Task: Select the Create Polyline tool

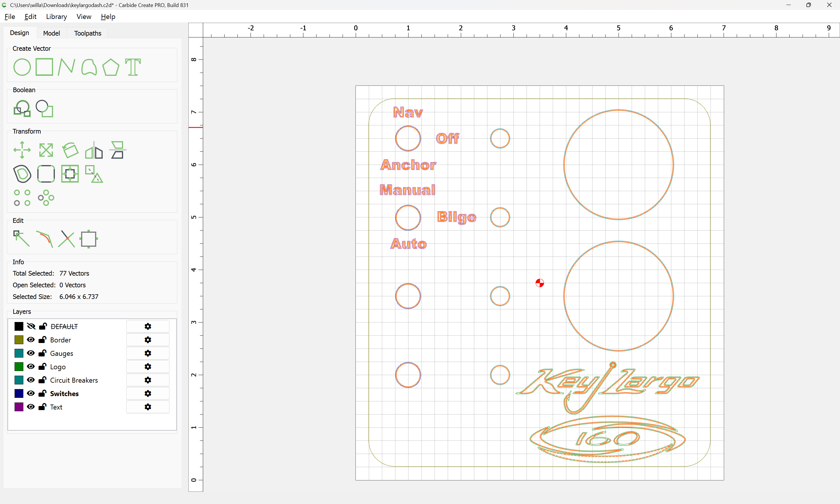Action: point(66,66)
